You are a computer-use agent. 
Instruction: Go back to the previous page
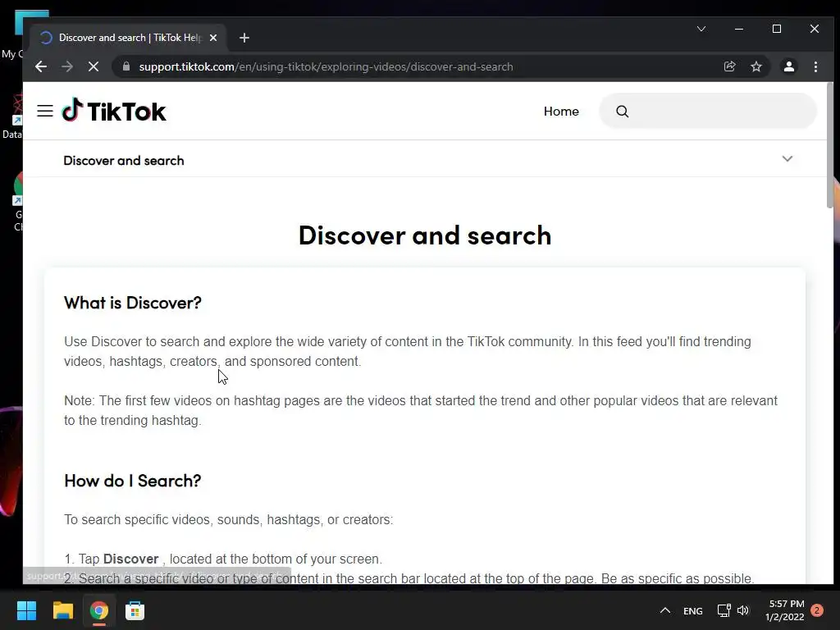41,66
